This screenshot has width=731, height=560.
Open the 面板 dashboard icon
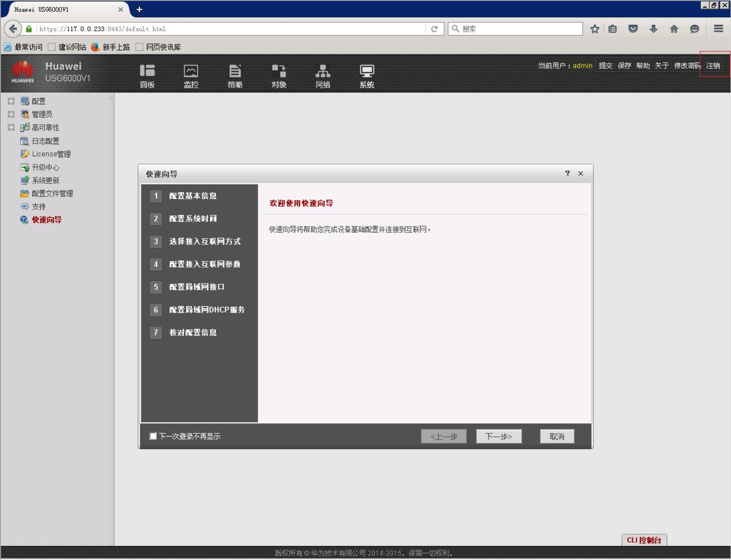point(147,72)
